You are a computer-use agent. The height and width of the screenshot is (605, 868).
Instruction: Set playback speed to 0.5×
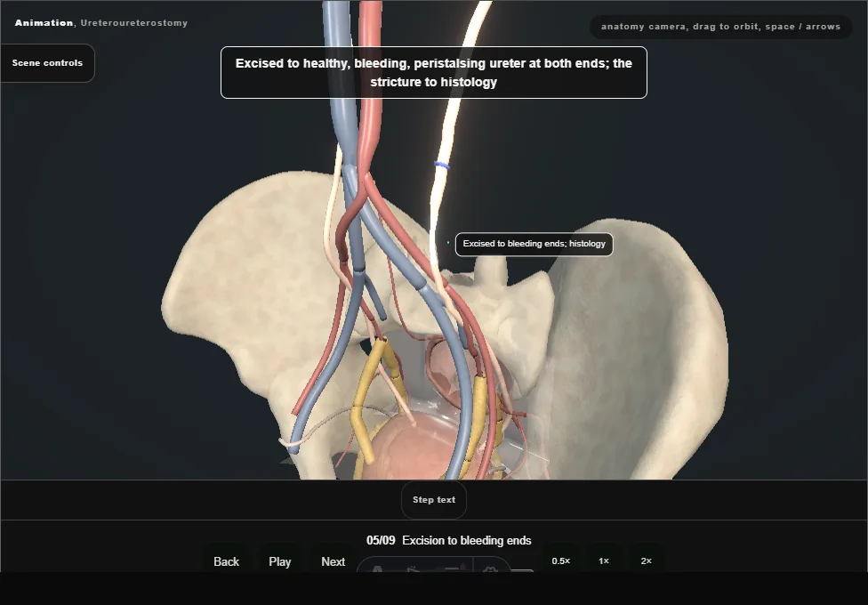pos(561,561)
